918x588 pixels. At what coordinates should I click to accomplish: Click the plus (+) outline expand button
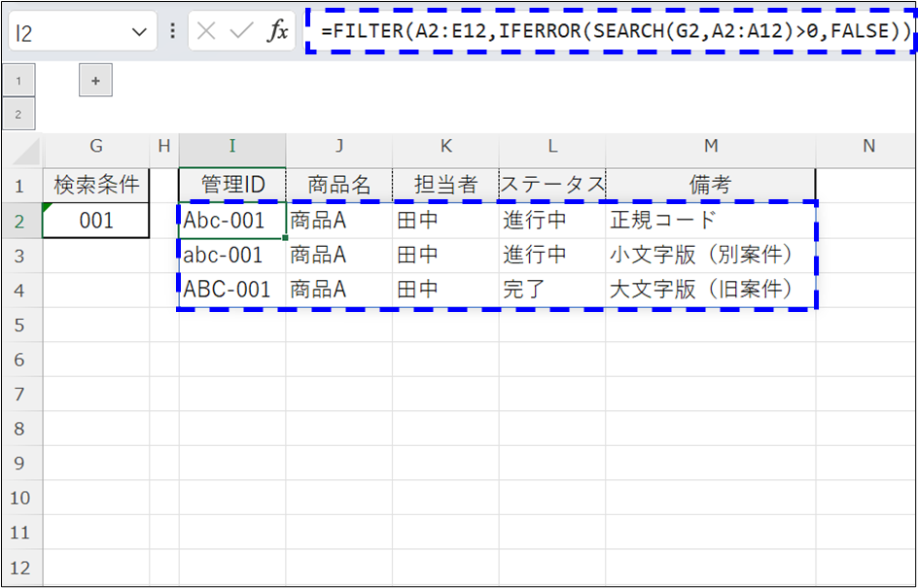point(94,80)
